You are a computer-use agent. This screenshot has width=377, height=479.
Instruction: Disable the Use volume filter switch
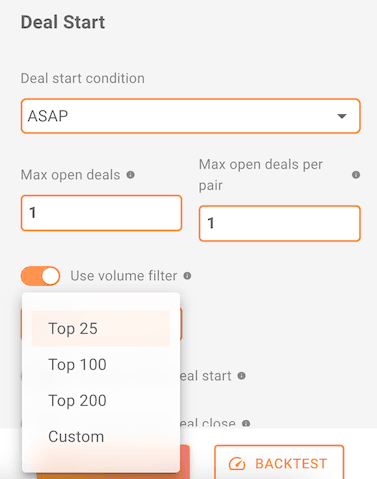coord(40,276)
